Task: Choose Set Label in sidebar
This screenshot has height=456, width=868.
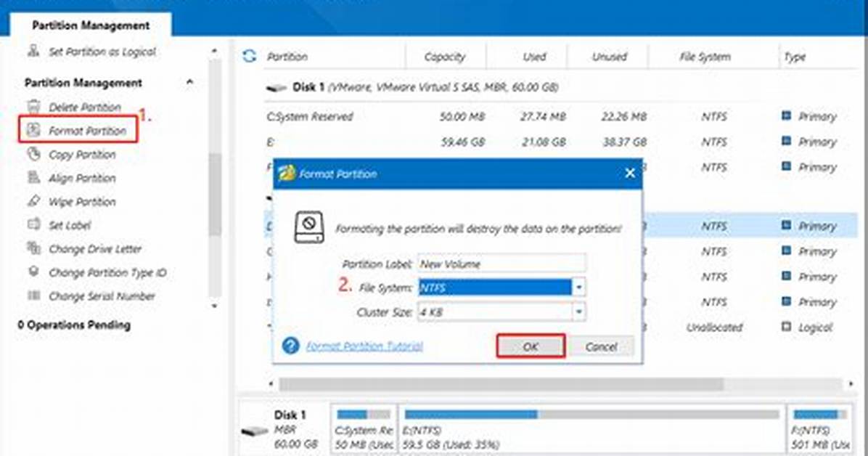Action: click(x=70, y=226)
